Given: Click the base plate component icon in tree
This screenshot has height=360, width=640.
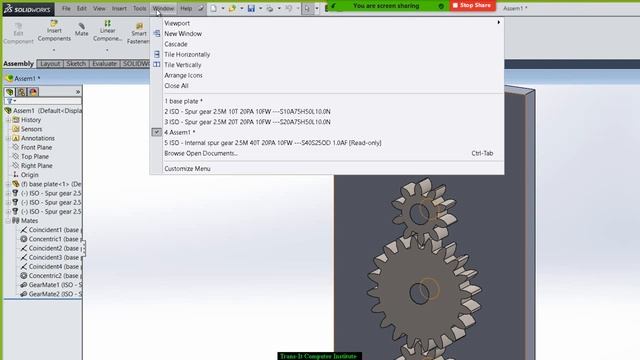Looking at the screenshot, I should tap(16, 184).
